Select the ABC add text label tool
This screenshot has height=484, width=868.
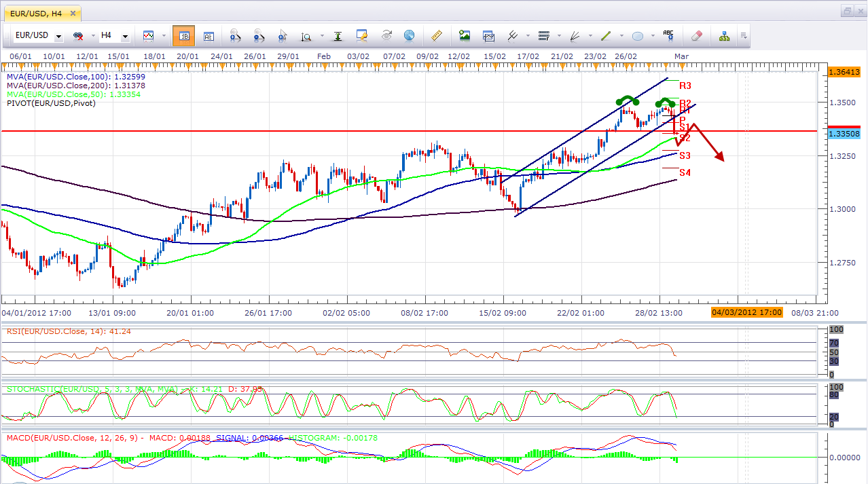(x=668, y=35)
